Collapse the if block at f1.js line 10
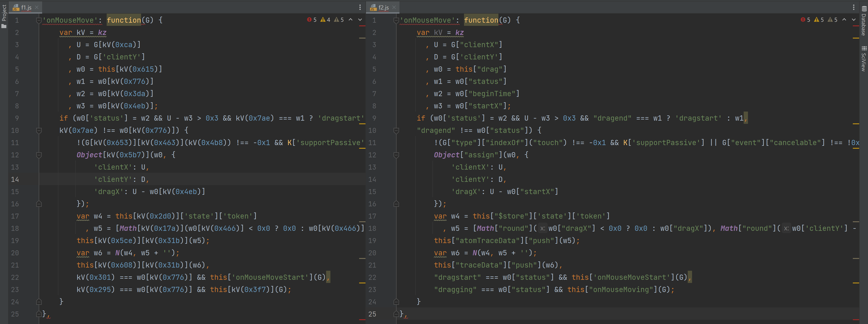The image size is (868, 324). coord(39,130)
